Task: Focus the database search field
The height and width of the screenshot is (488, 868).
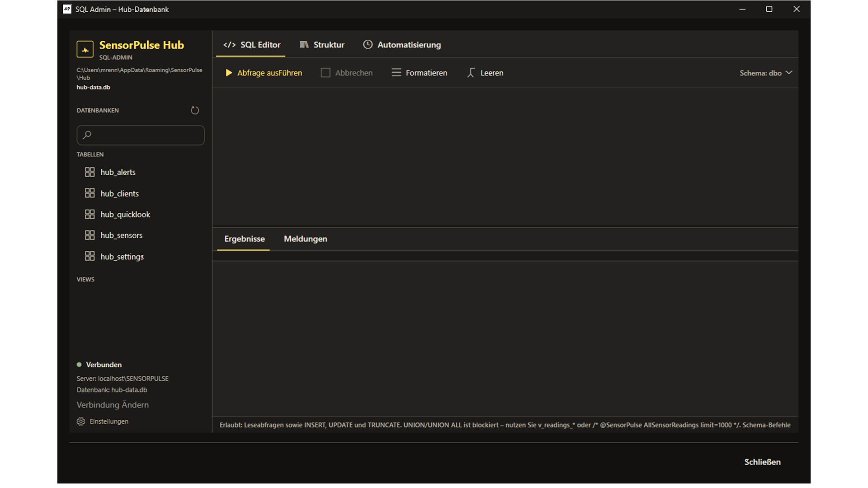Action: pos(141,135)
